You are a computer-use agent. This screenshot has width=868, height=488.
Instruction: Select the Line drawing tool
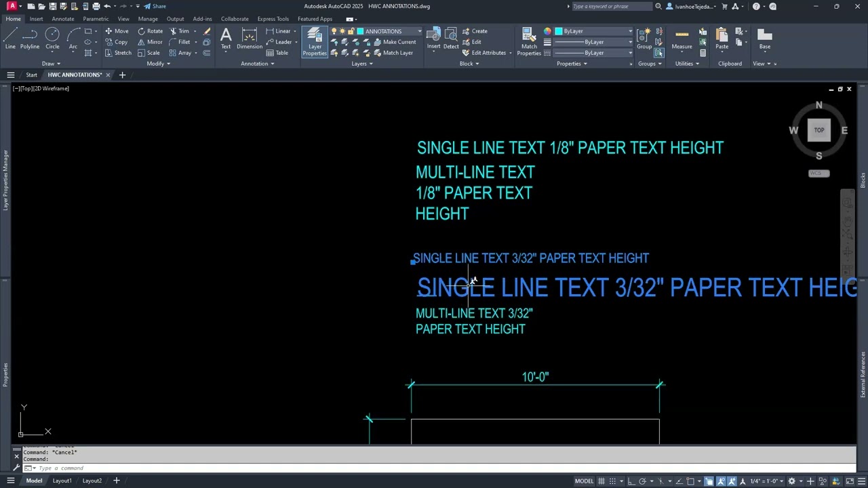pyautogui.click(x=10, y=39)
